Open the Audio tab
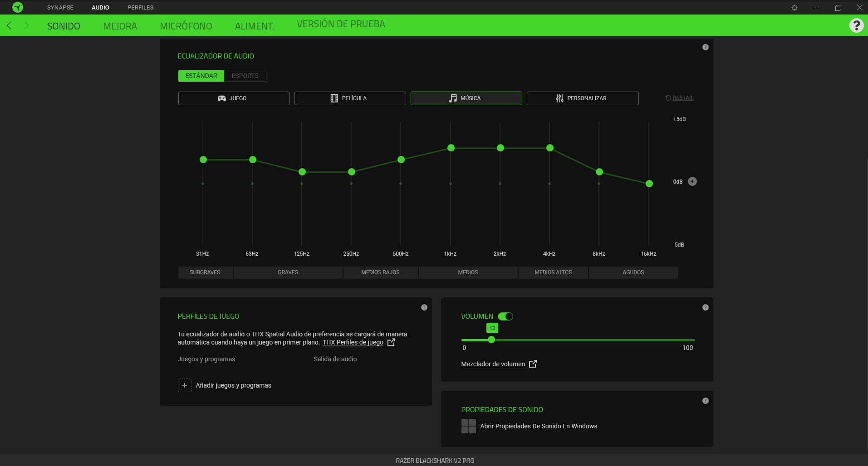Image resolution: width=868 pixels, height=466 pixels. pyautogui.click(x=100, y=7)
